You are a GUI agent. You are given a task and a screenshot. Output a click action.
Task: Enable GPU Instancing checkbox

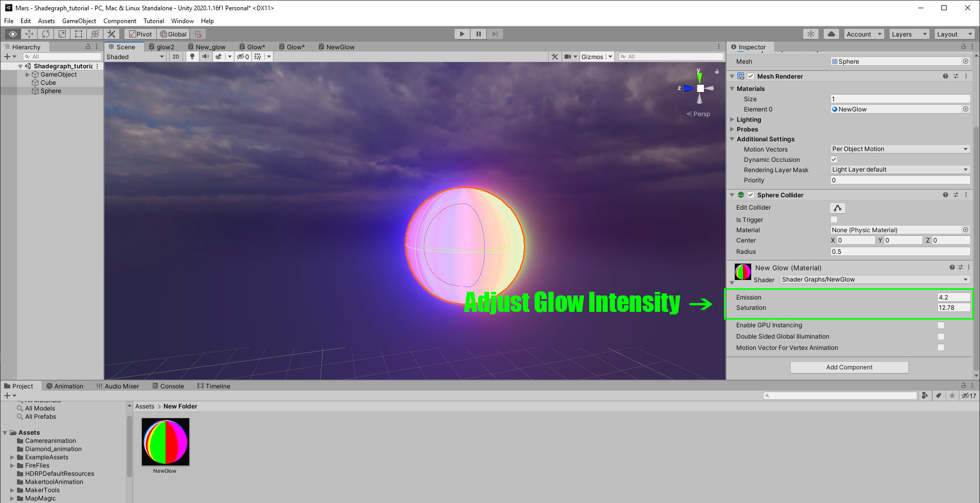click(941, 325)
